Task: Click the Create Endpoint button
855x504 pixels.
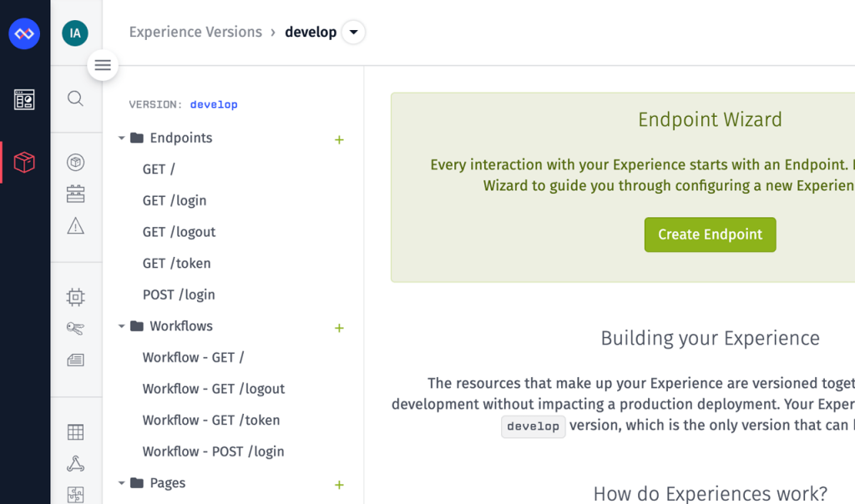Action: point(710,234)
